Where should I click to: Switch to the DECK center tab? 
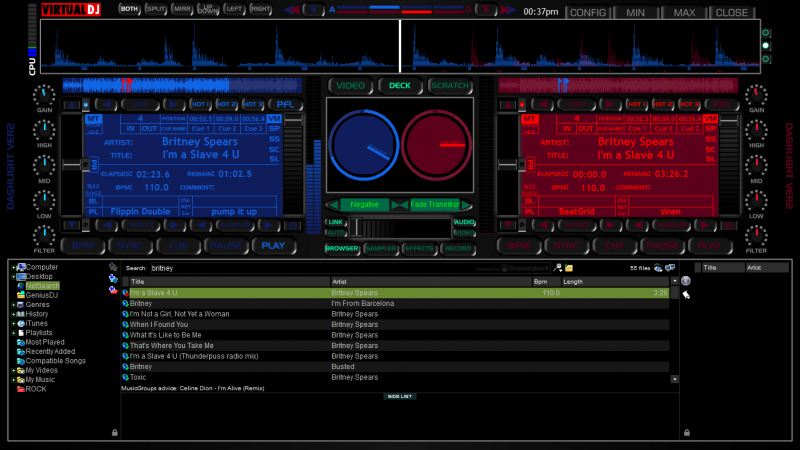399,86
